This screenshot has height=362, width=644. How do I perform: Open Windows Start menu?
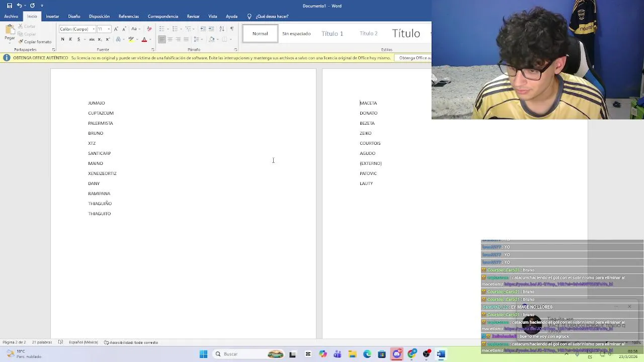coord(203,354)
